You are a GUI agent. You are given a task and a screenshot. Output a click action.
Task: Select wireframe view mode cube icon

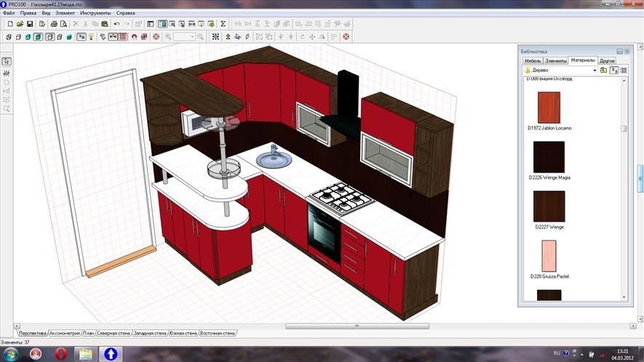pyautogui.click(x=9, y=37)
